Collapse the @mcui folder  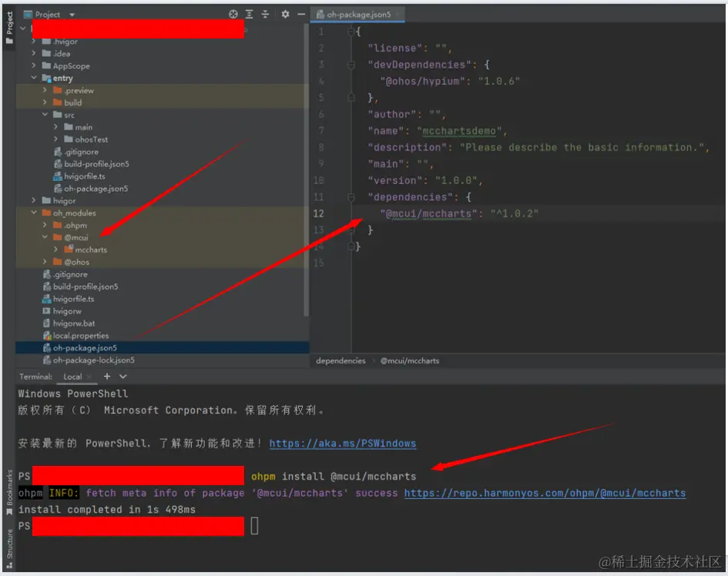(x=45, y=237)
